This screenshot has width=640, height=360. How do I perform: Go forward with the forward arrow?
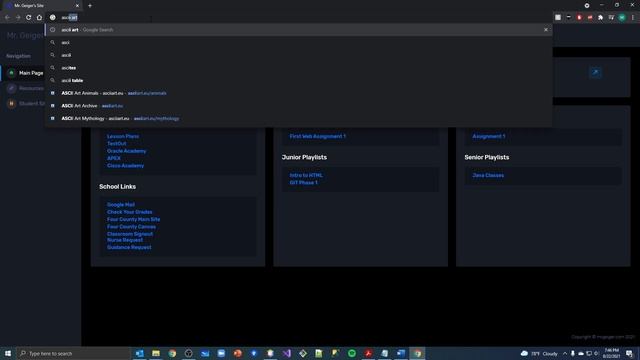[18, 18]
